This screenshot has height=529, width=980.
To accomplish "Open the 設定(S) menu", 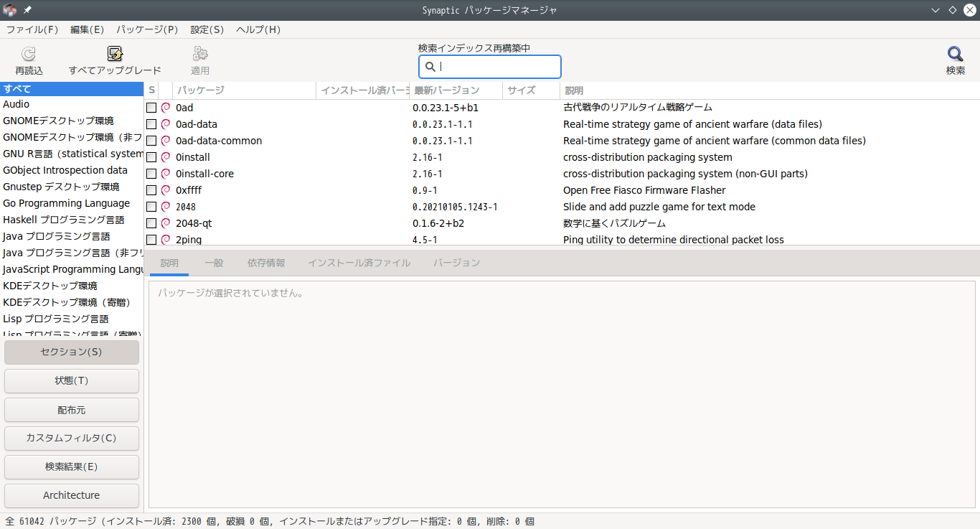I will pyautogui.click(x=207, y=29).
